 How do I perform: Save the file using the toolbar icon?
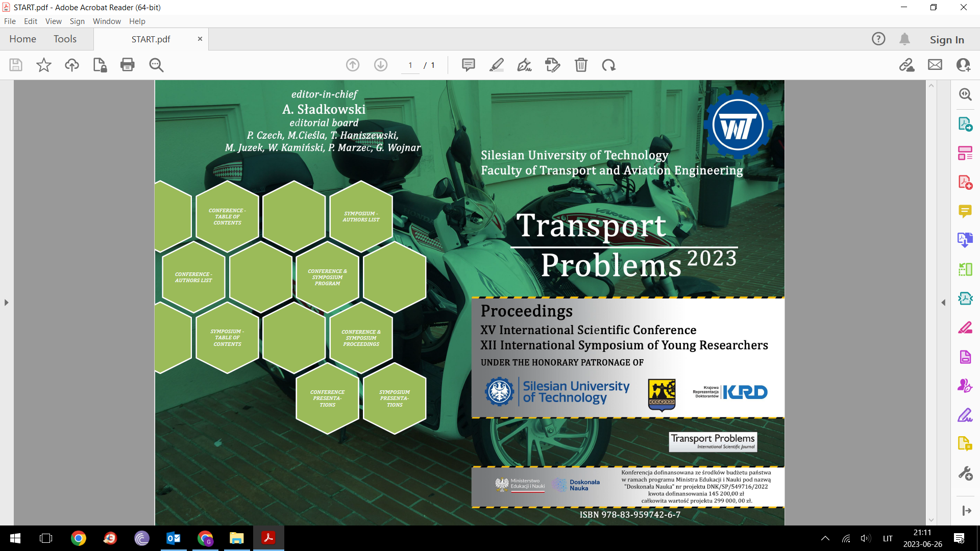pos(16,65)
